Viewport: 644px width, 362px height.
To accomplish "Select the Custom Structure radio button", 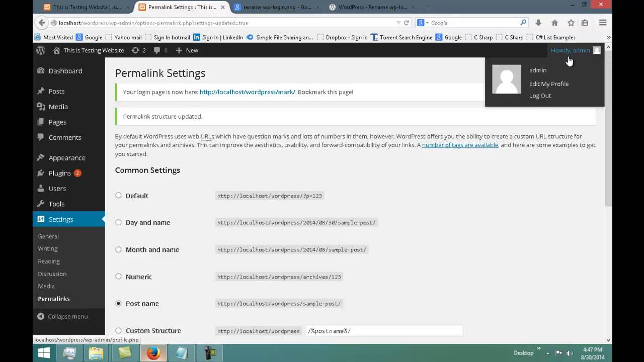I will tap(118, 330).
